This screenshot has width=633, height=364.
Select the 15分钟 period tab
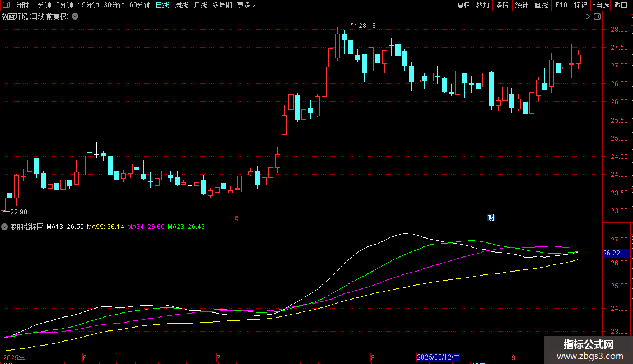pos(89,5)
